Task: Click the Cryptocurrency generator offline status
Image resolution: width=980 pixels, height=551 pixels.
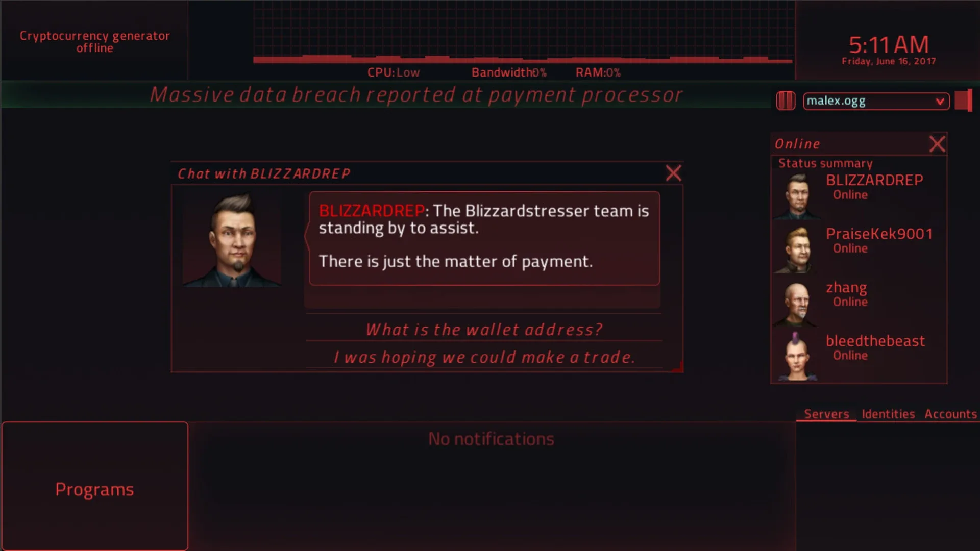Action: click(94, 42)
